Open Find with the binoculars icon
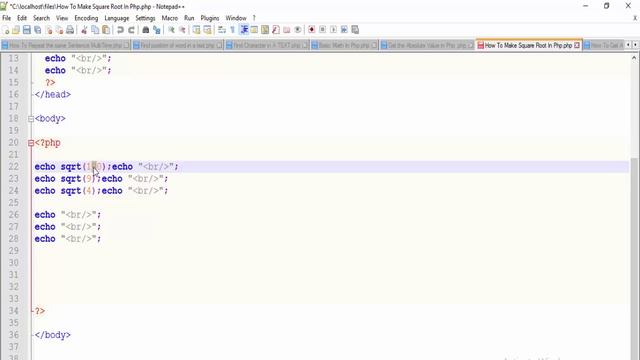The width and height of the screenshot is (640, 360). point(145,30)
